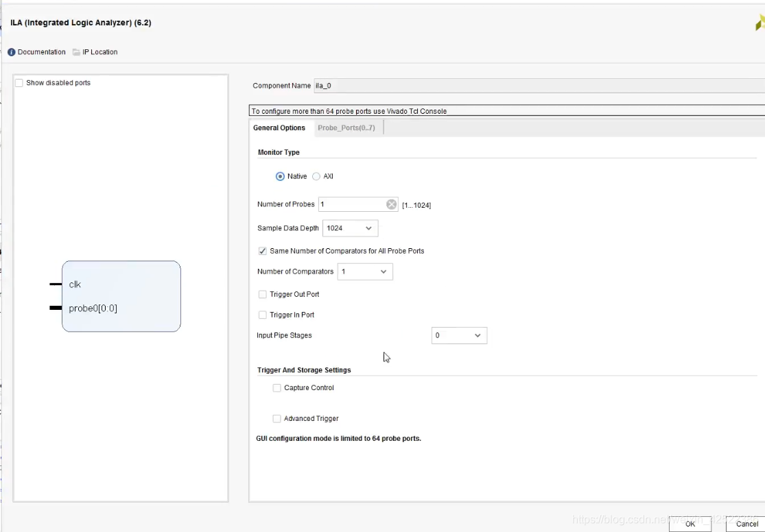The width and height of the screenshot is (765, 532).
Task: Open the Number of Comparators dropdown
Action: coord(365,271)
